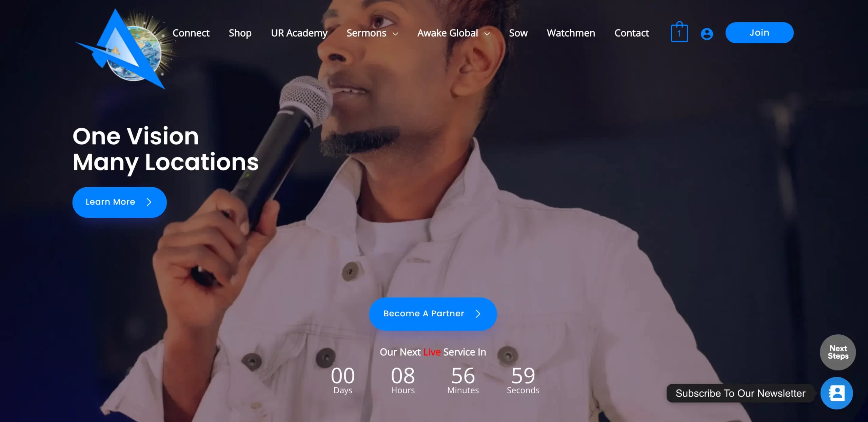Expand the Sermons dropdown chevron
Screen dimensions: 868x422
tap(395, 34)
